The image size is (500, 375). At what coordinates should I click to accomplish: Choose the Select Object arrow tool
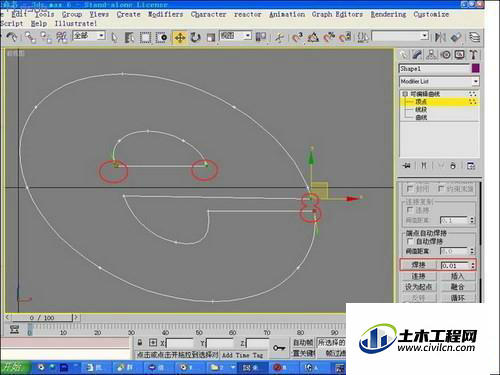click(x=114, y=38)
